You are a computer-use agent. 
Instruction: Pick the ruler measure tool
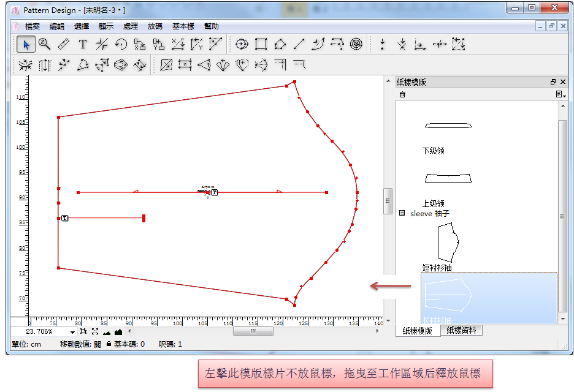click(x=63, y=44)
